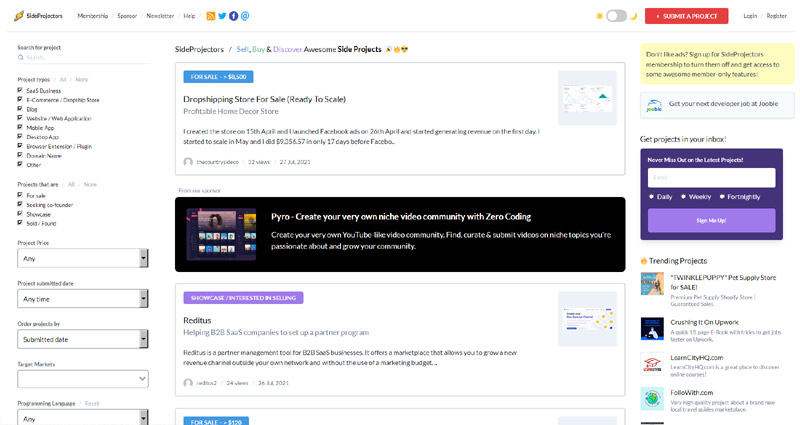Select None project types link
Viewport: 800px width, 425px height.
click(x=82, y=80)
